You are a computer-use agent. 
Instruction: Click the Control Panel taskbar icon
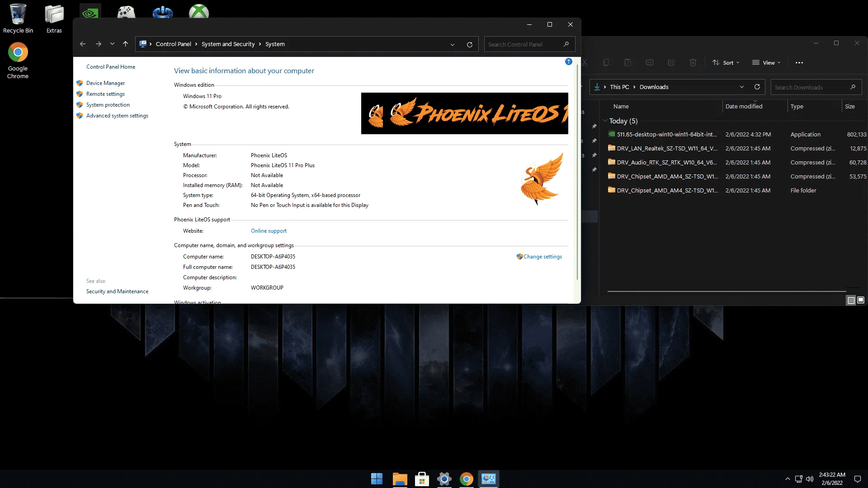(489, 479)
